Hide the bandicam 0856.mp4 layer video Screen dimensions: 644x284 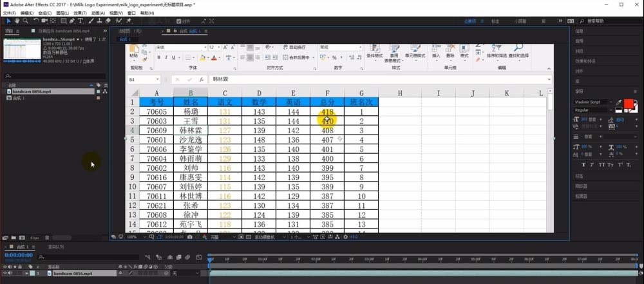pyautogui.click(x=5, y=274)
